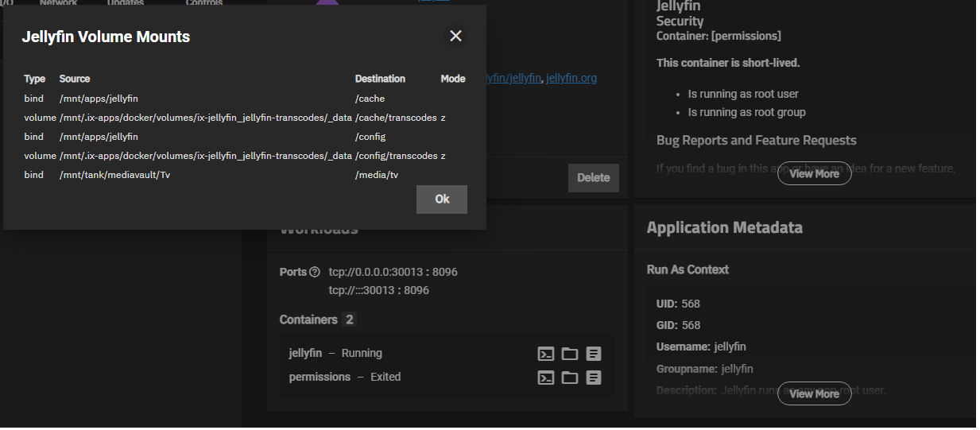The width and height of the screenshot is (980, 430).
Task: Open shell for permissions container
Action: click(x=546, y=378)
